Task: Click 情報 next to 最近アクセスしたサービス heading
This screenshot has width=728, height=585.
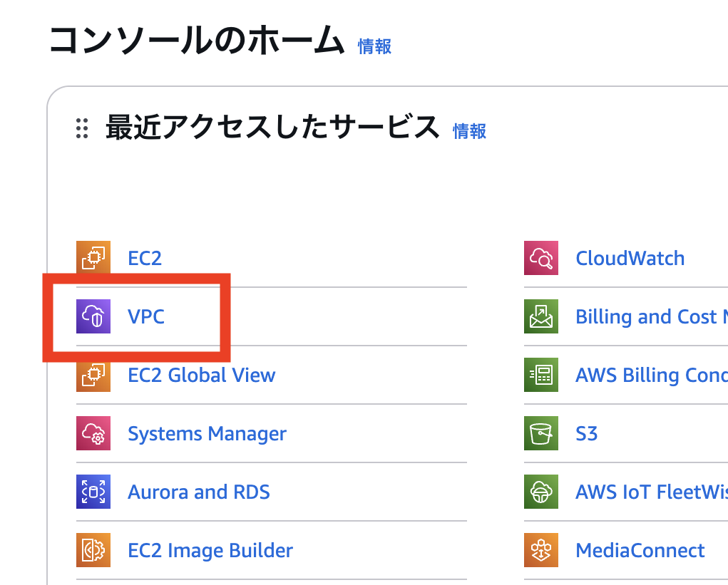Action: pos(470,131)
